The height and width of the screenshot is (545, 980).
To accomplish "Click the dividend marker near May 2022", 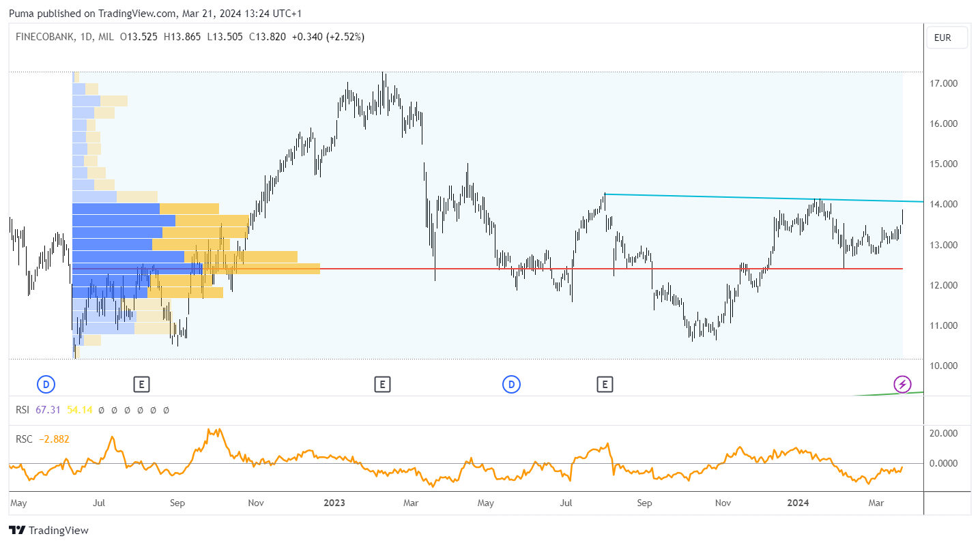I will (46, 385).
